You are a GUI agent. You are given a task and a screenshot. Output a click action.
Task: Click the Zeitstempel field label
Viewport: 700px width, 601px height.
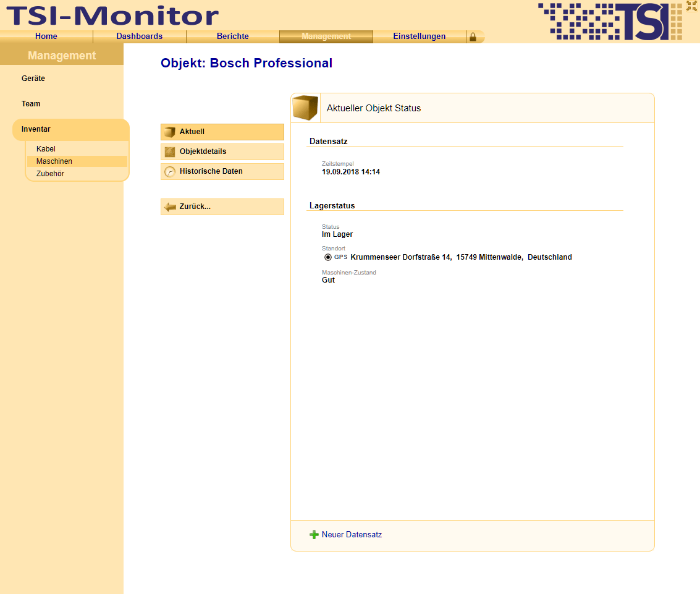click(337, 164)
